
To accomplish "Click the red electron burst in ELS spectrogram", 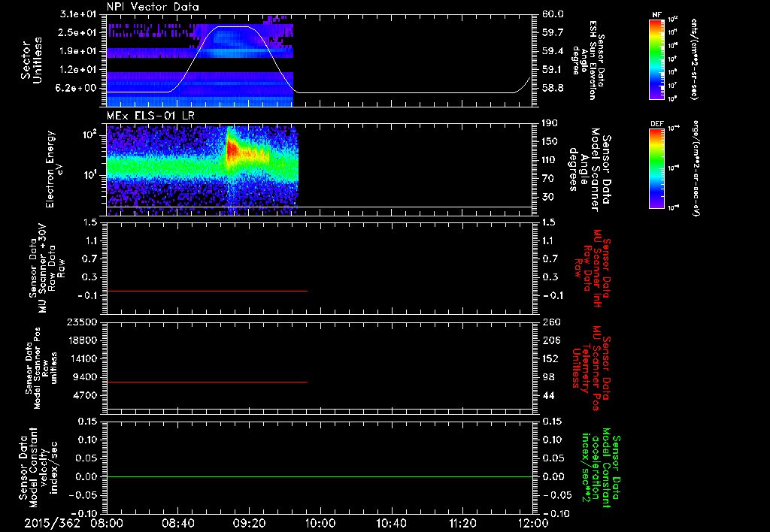I will tap(233, 149).
